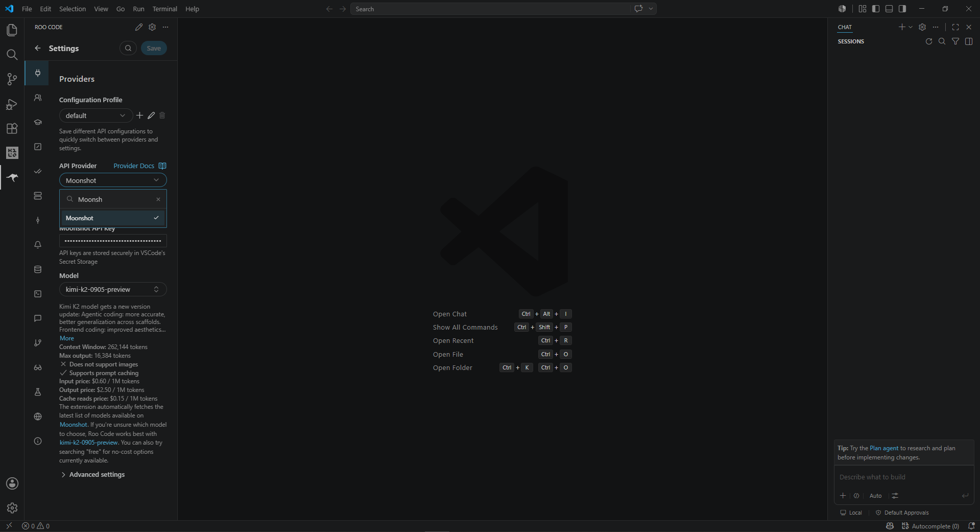Image resolution: width=980 pixels, height=532 pixels.
Task: Collapse the Moonshot API Provider dropdown
Action: coord(113,180)
